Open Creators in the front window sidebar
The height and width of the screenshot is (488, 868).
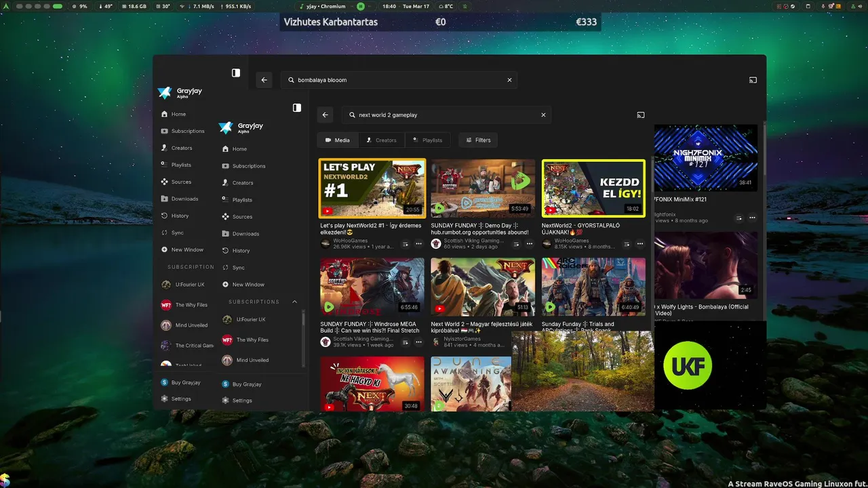(x=243, y=183)
